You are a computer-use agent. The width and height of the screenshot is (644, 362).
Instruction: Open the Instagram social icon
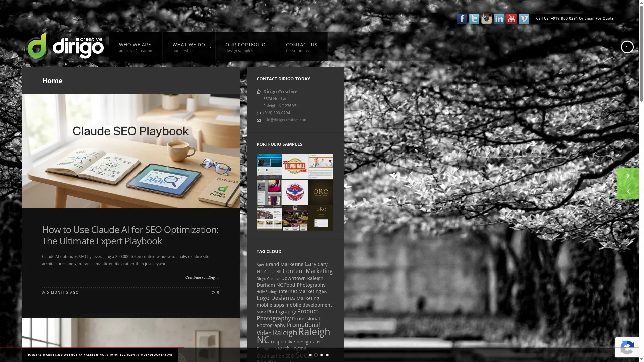[486, 19]
